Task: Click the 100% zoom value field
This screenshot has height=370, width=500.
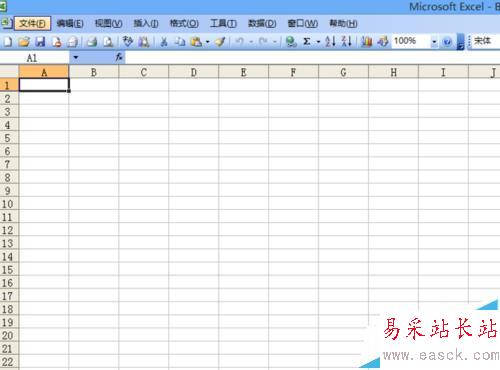Action: pos(411,41)
